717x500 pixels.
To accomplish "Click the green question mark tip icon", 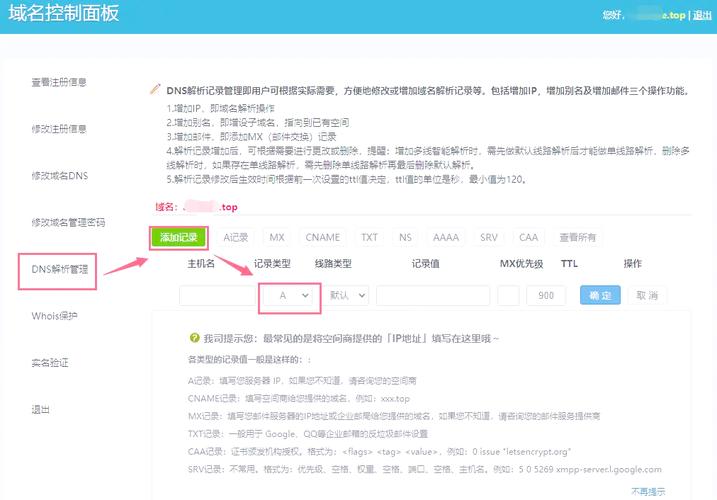I will [194, 338].
